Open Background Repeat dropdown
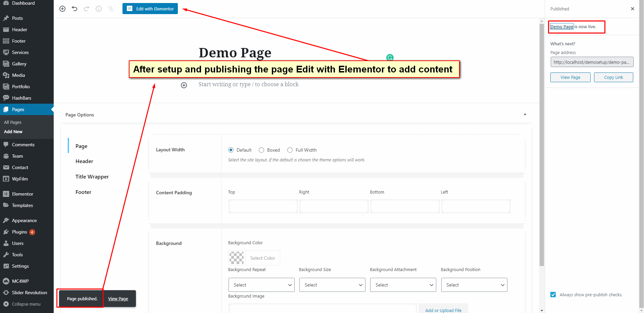This screenshot has height=313, width=644. coord(261,285)
